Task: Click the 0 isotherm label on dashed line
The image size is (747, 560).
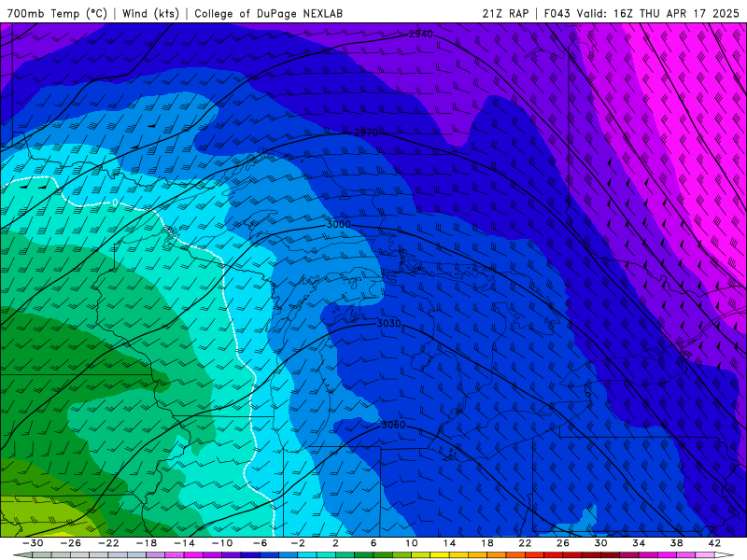Action: (x=115, y=203)
